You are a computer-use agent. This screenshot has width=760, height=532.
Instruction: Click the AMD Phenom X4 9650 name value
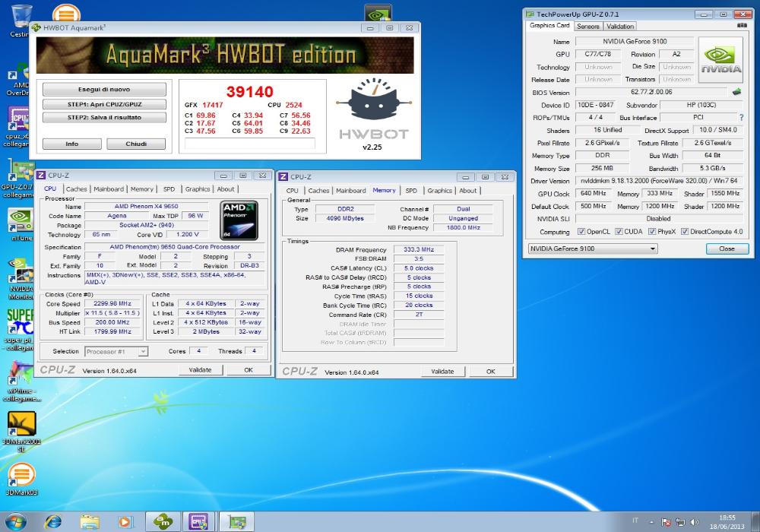(x=147, y=207)
